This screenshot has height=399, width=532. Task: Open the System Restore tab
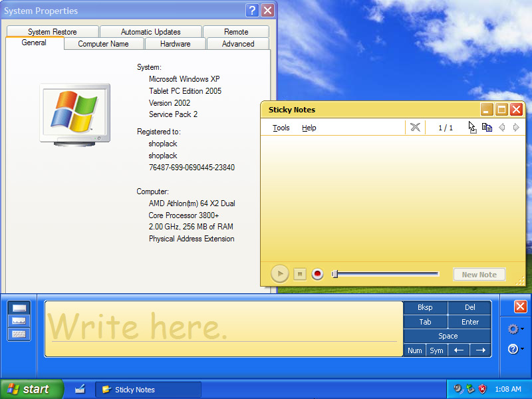[53, 31]
